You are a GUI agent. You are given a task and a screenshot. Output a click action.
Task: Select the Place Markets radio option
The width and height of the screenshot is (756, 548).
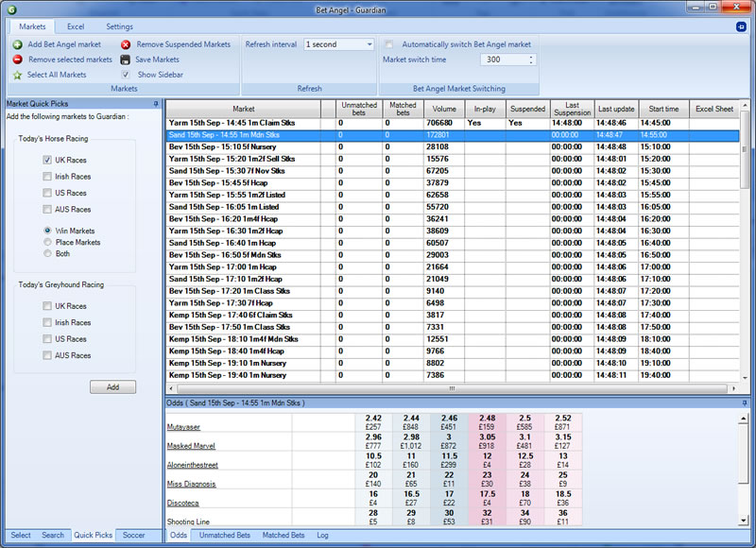(x=47, y=242)
